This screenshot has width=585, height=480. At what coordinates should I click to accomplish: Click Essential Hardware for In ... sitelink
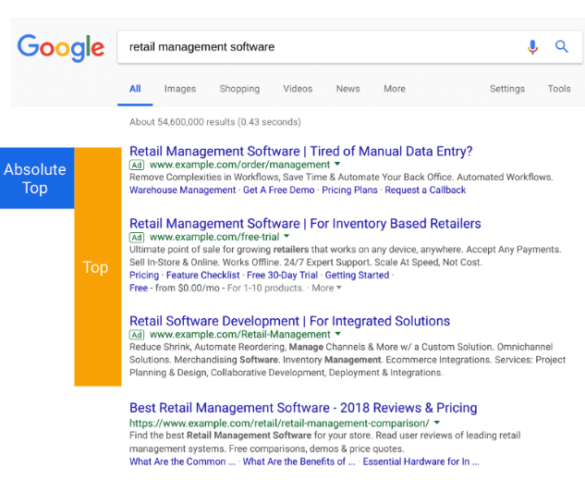point(421,462)
